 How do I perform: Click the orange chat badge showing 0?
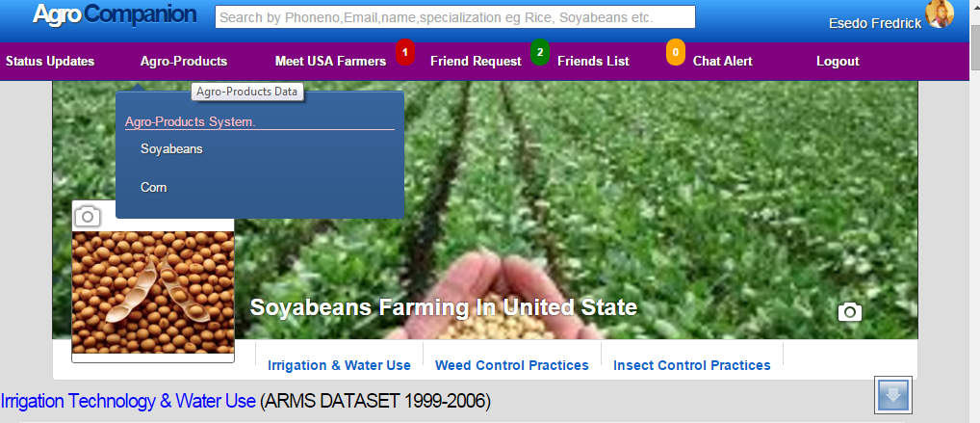676,52
